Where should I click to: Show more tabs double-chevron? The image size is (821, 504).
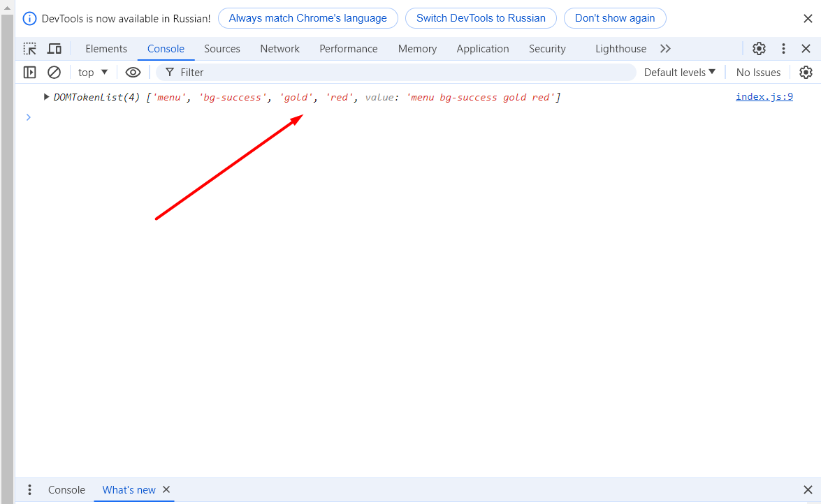tap(665, 49)
